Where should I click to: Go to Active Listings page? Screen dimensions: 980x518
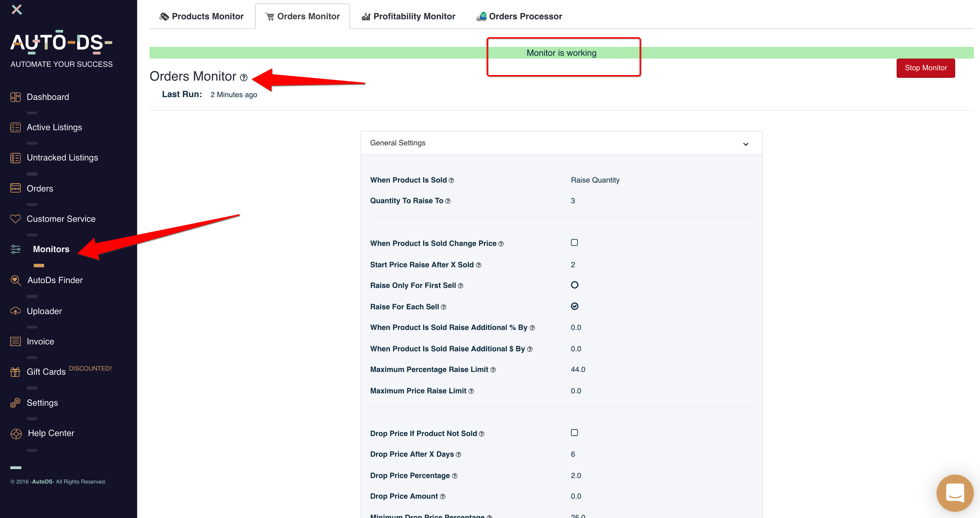(x=54, y=127)
